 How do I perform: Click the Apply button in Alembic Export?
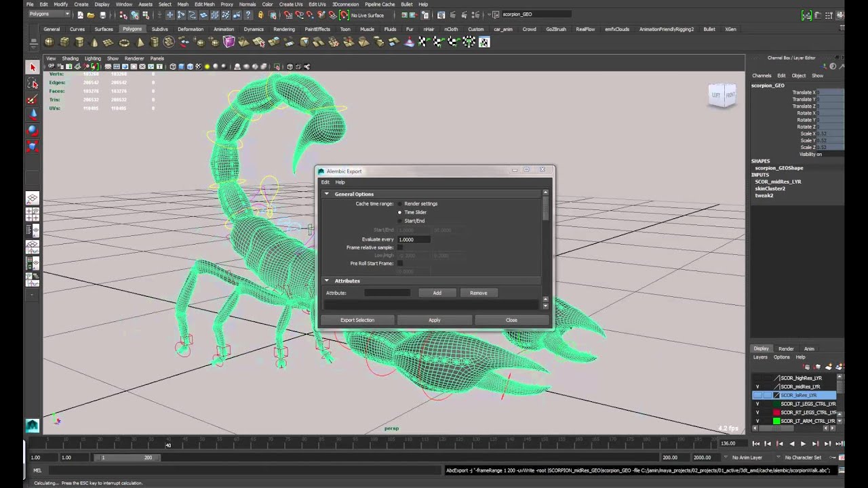(x=435, y=320)
